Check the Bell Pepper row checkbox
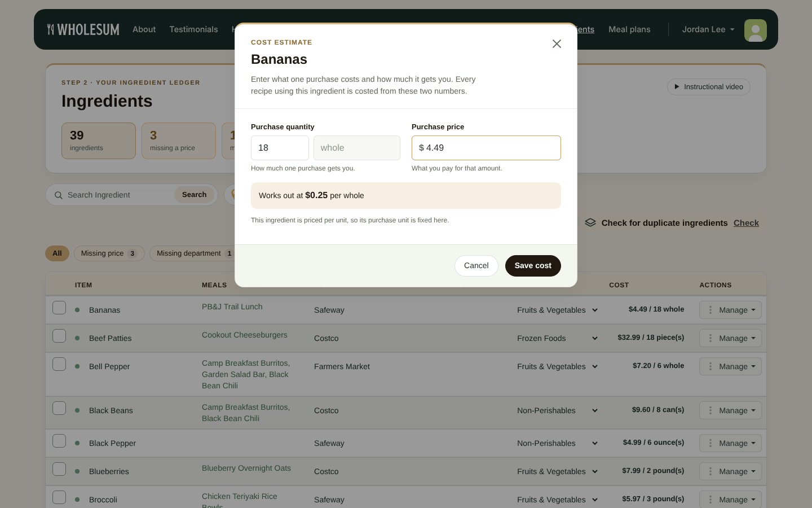This screenshot has height=508, width=812. click(x=59, y=364)
